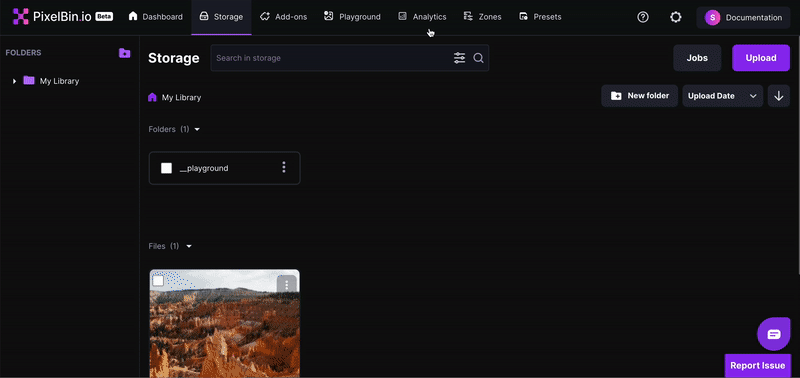Image resolution: width=800 pixels, height=378 pixels.
Task: Click the Report Issue button
Action: (x=758, y=365)
